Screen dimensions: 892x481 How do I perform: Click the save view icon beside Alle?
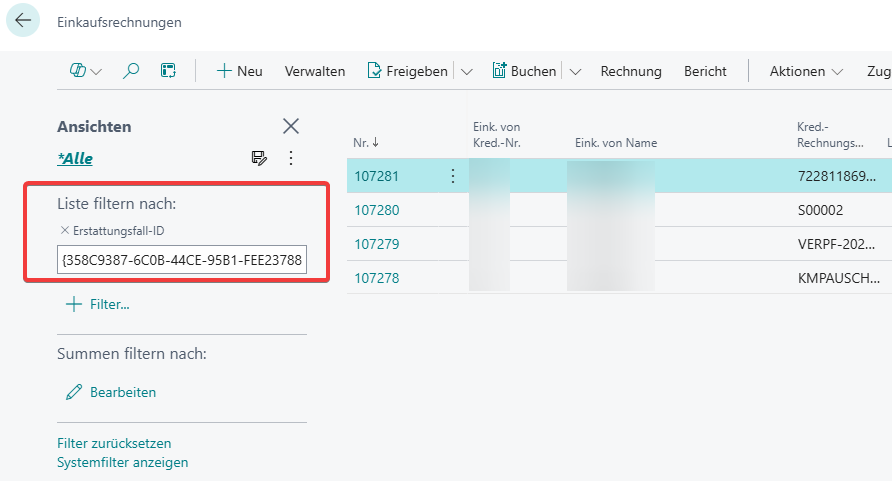click(x=259, y=158)
